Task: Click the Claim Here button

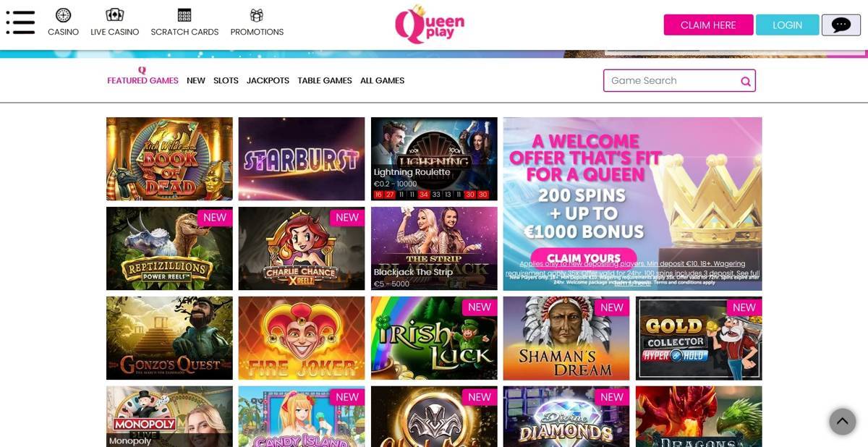Action: pyautogui.click(x=708, y=25)
